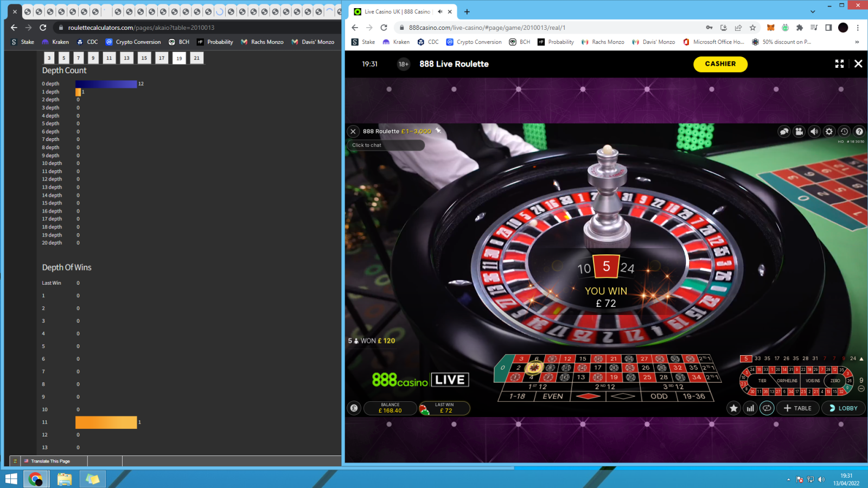The width and height of the screenshot is (868, 488).
Task: Place bet on 1-18 on betting grid
Action: coord(517,396)
